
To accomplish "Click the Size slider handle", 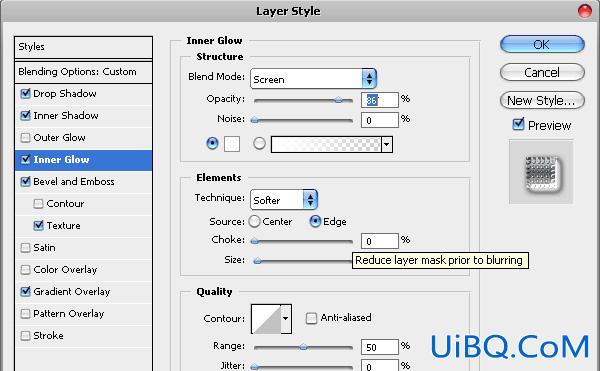I will coord(258,261).
